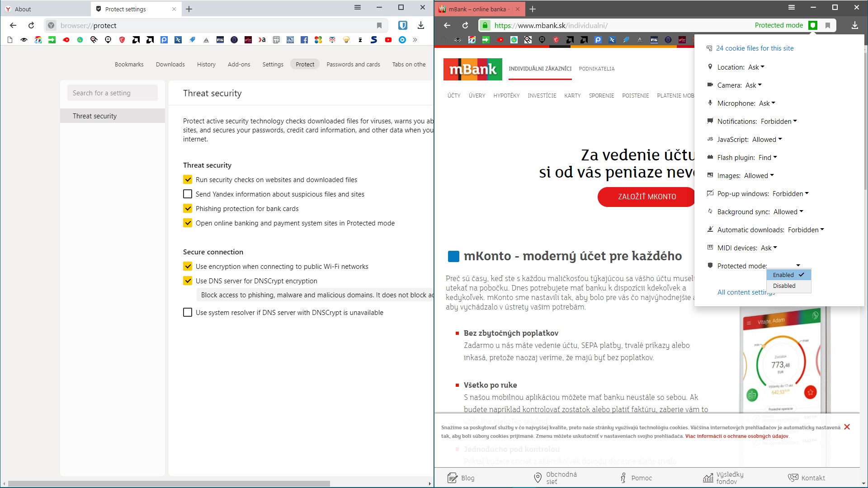Click the red X to dismiss cookie notice

coord(847,427)
